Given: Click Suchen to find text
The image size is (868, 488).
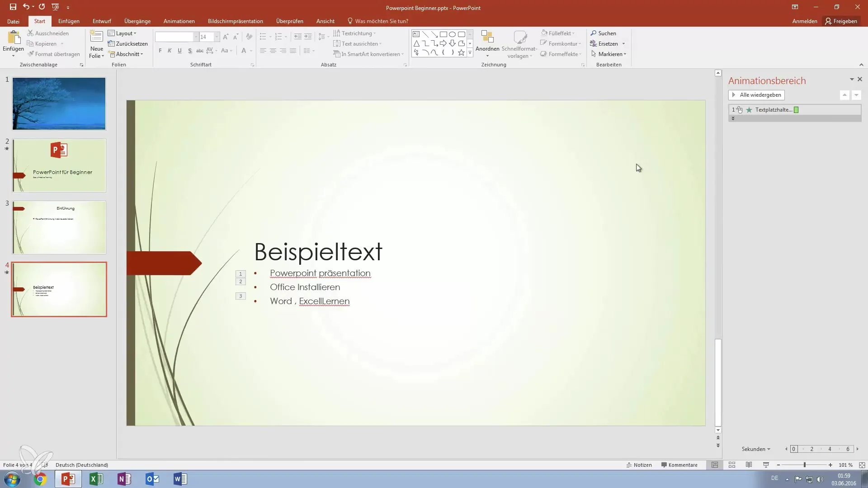Looking at the screenshot, I should click(604, 33).
